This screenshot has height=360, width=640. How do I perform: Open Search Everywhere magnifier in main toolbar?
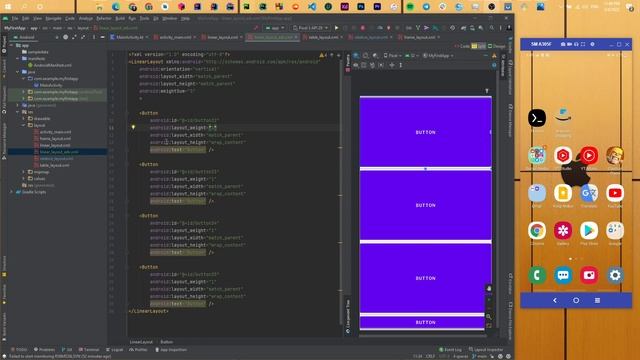tap(492, 28)
